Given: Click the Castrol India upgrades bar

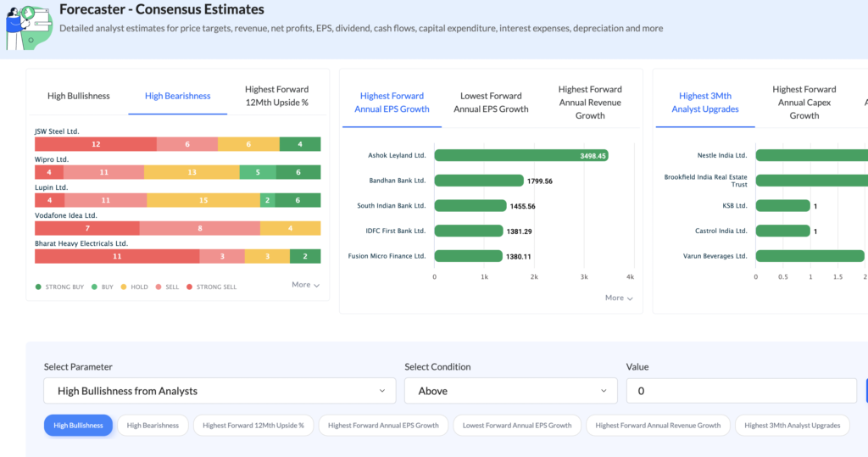Looking at the screenshot, I should pos(782,231).
